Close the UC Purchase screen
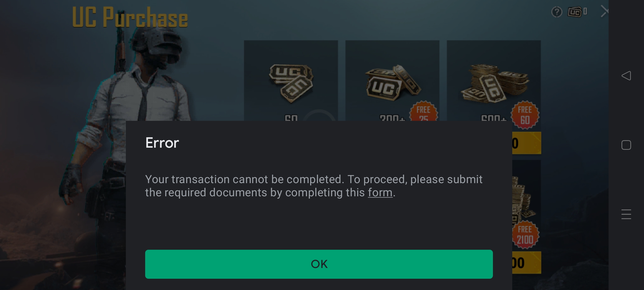 coord(604,11)
